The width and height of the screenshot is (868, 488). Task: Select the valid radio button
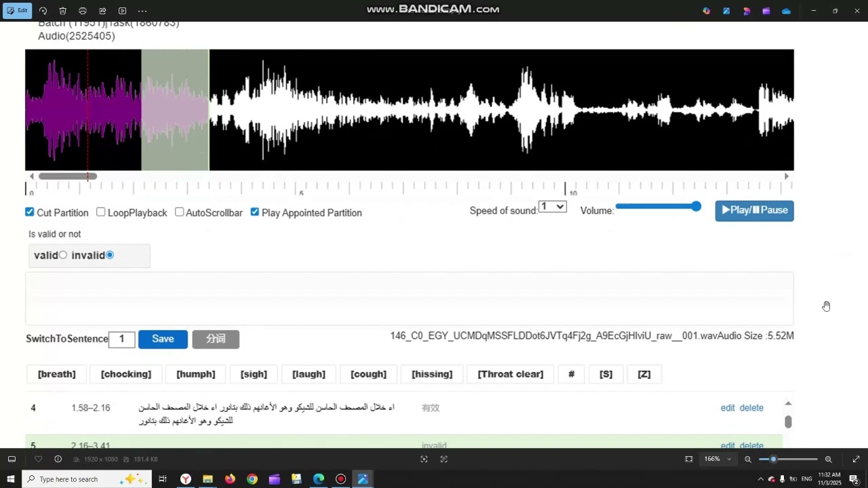63,255
